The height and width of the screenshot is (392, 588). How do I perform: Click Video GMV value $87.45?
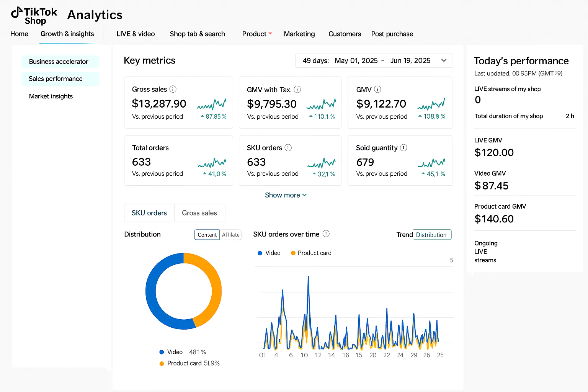coord(491,186)
